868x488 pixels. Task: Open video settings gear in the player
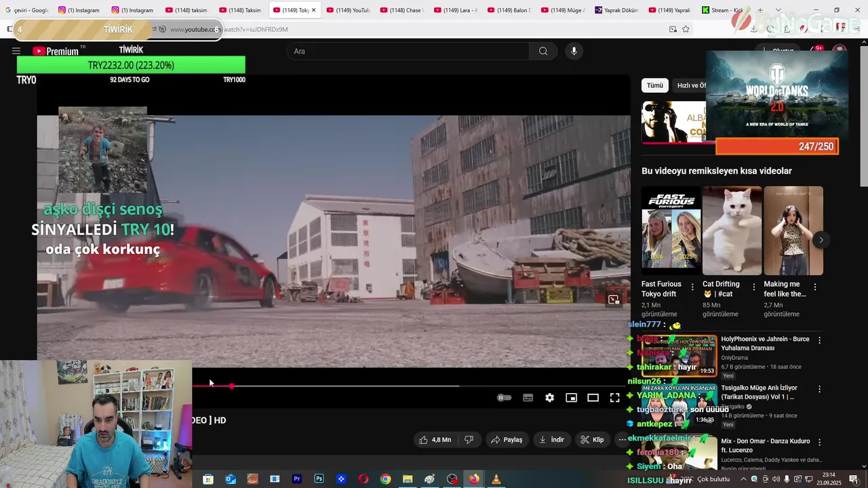pos(549,398)
